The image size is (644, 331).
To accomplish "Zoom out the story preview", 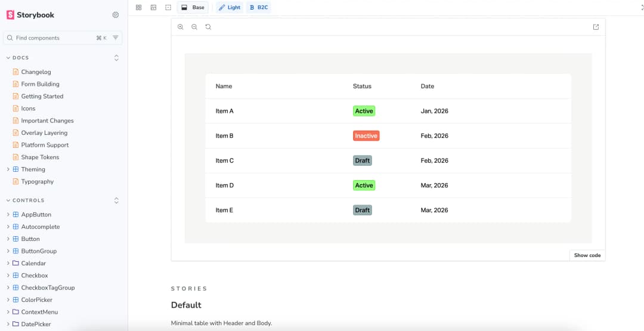I will tap(194, 27).
